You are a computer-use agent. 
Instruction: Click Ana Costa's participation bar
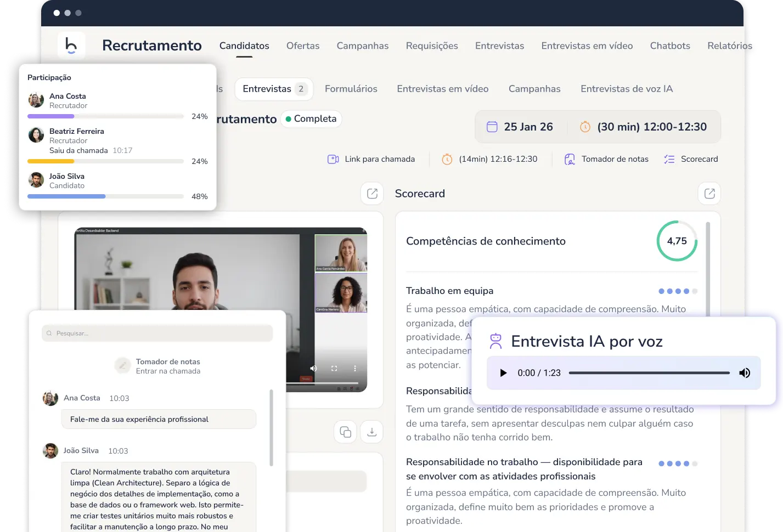[105, 116]
